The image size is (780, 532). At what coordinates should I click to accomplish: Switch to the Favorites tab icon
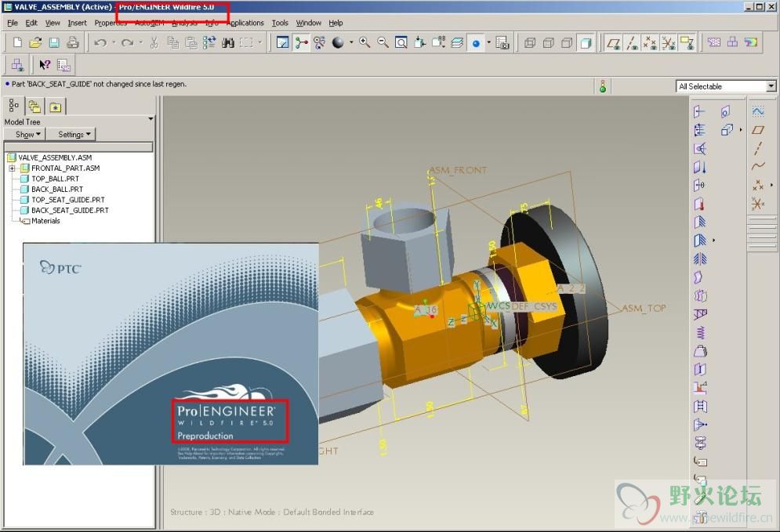[x=55, y=107]
